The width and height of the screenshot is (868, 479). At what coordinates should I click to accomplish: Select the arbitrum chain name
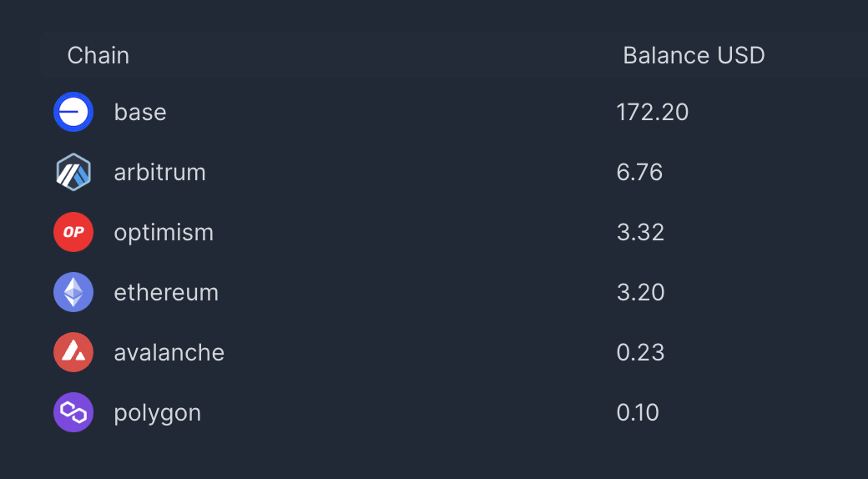click(x=159, y=172)
